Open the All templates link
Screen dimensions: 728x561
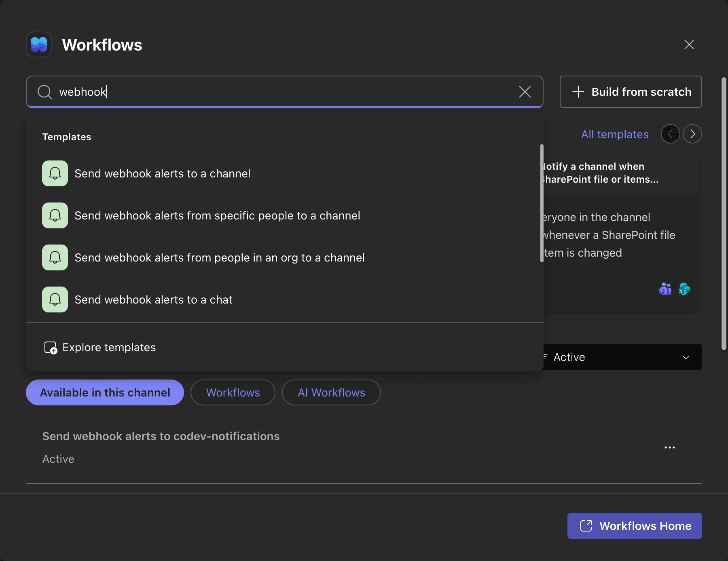tap(615, 134)
